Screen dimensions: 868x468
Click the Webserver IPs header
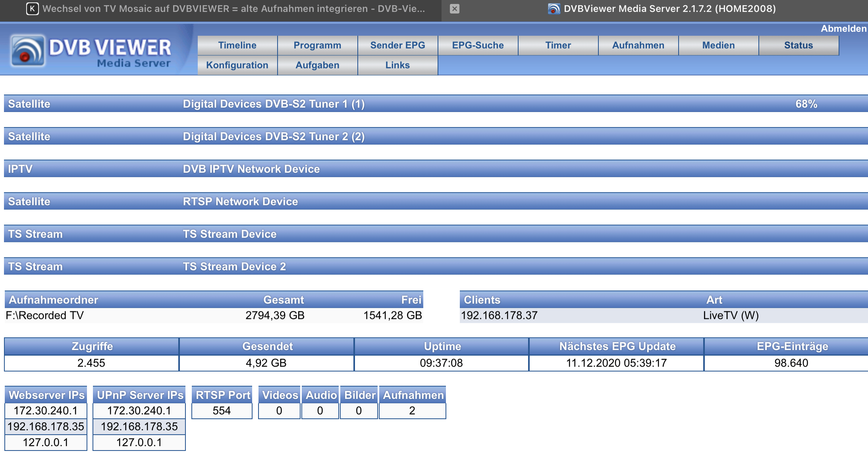(46, 395)
